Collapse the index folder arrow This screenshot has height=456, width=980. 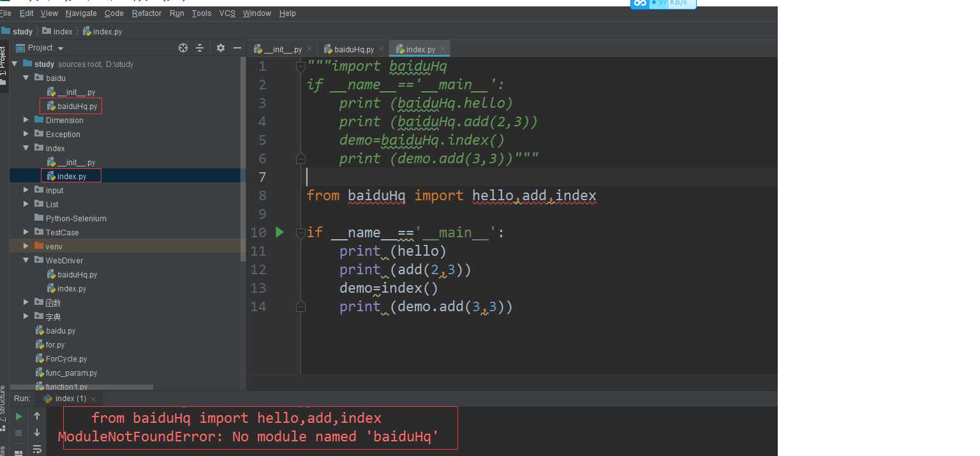(26, 148)
